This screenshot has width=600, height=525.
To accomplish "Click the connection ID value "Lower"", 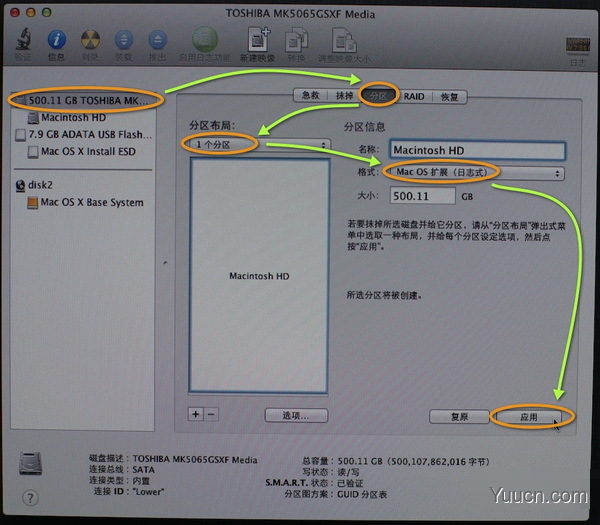I will [148, 491].
